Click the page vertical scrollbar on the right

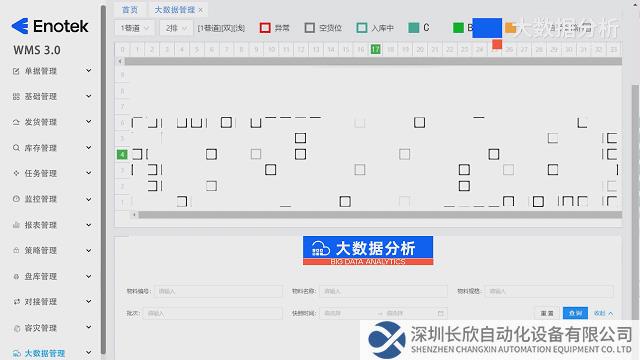pyautogui.click(x=635, y=202)
